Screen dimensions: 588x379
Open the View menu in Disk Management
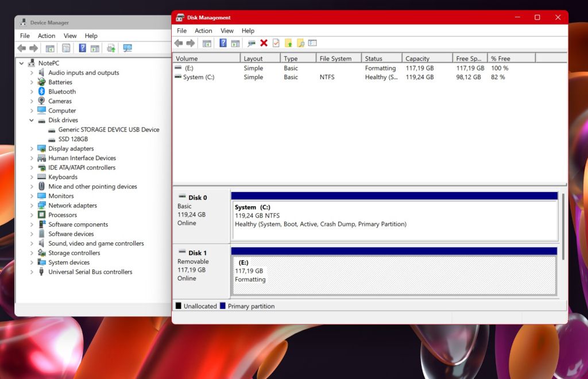point(227,31)
